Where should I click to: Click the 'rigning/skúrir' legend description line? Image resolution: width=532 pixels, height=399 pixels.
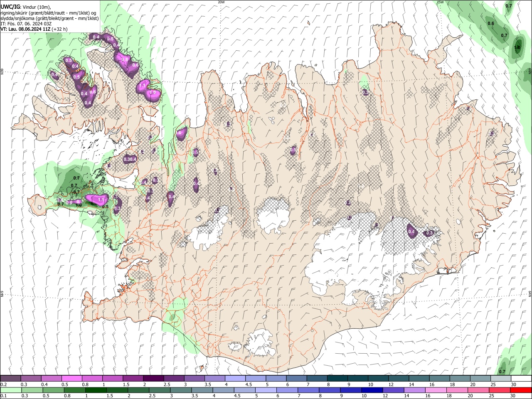49,12
